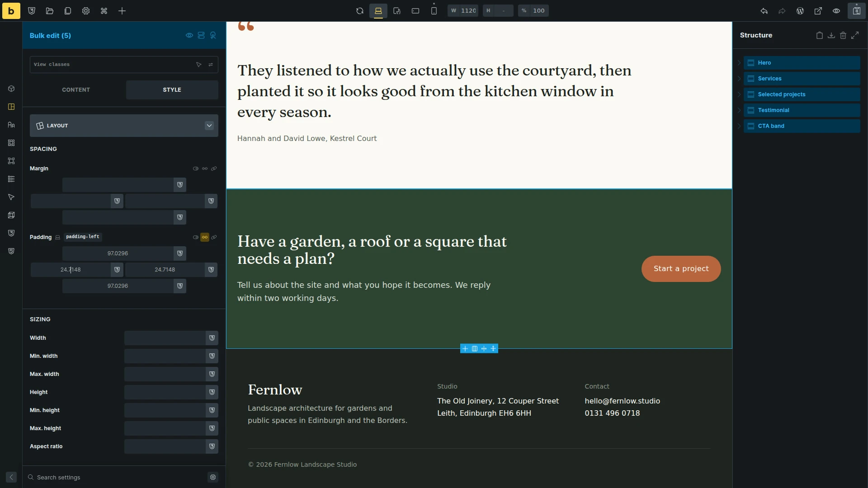Open the HTML5 shield icon in left sidebar
The width and height of the screenshot is (868, 488).
(11, 251)
